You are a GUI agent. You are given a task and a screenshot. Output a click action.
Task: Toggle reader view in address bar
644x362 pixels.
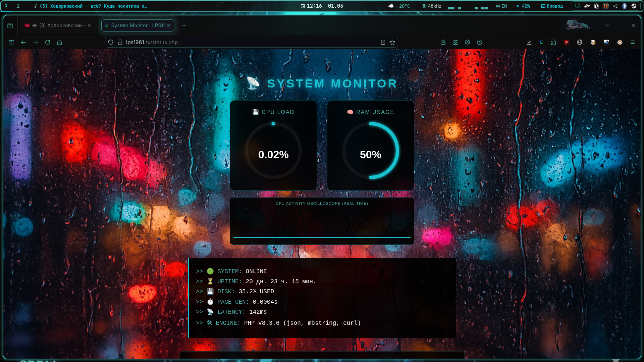click(x=383, y=42)
